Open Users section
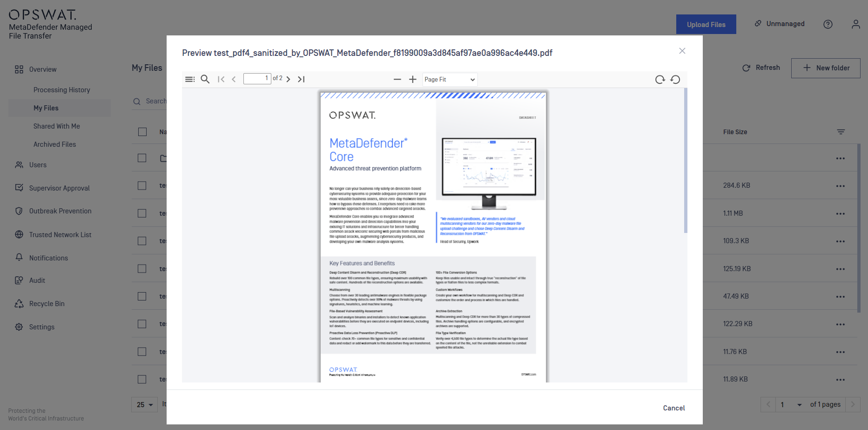This screenshot has height=430, width=868. pos(38,165)
